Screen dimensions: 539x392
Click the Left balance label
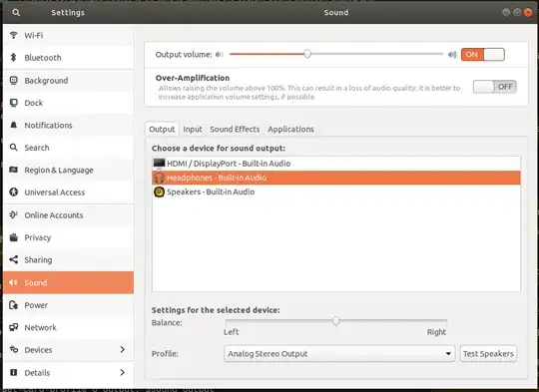point(231,332)
